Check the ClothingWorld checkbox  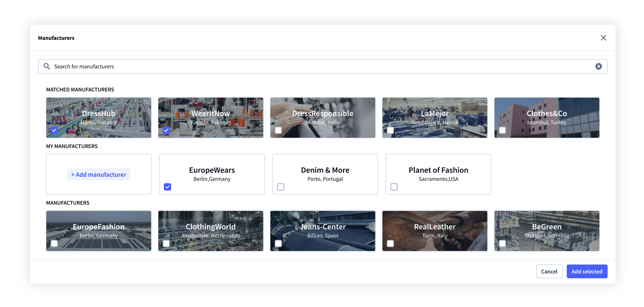point(166,243)
